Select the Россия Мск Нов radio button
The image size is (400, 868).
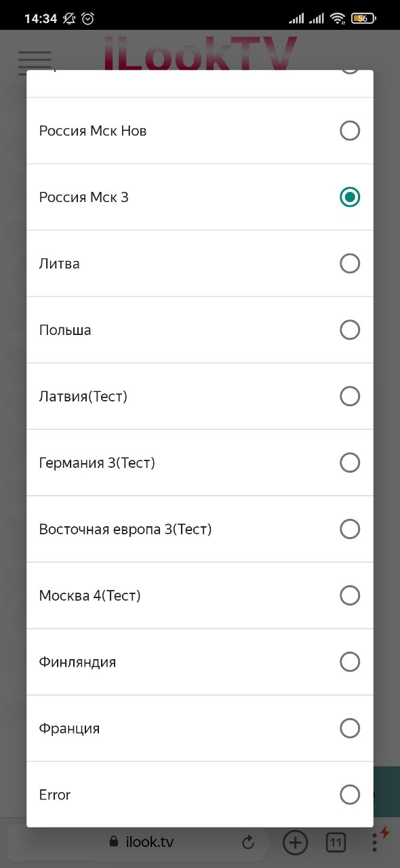[x=350, y=131]
